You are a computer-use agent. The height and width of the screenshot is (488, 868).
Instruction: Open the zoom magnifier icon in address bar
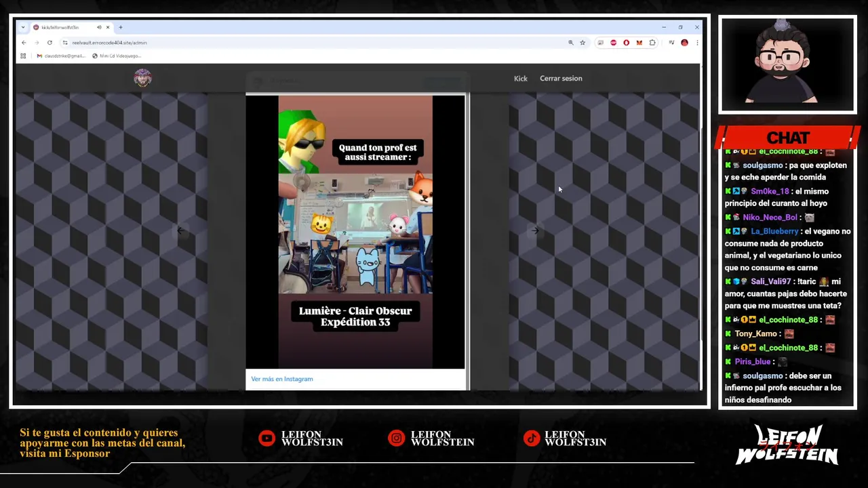point(571,43)
